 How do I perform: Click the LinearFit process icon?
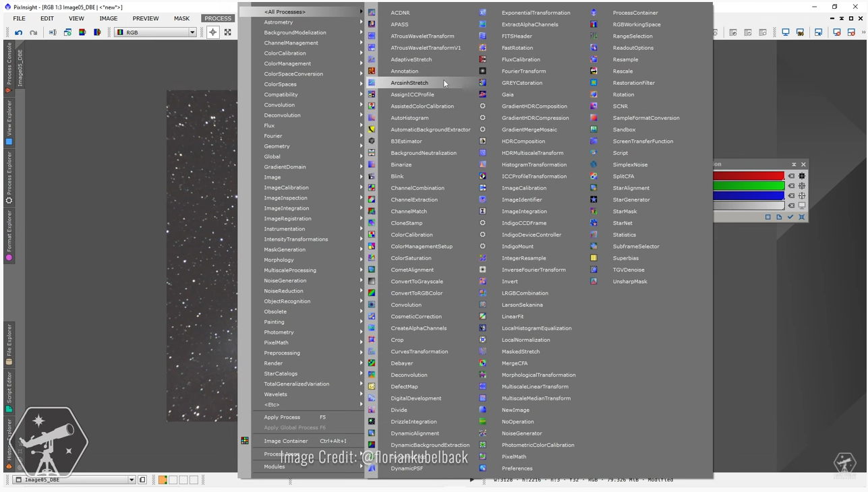(483, 317)
